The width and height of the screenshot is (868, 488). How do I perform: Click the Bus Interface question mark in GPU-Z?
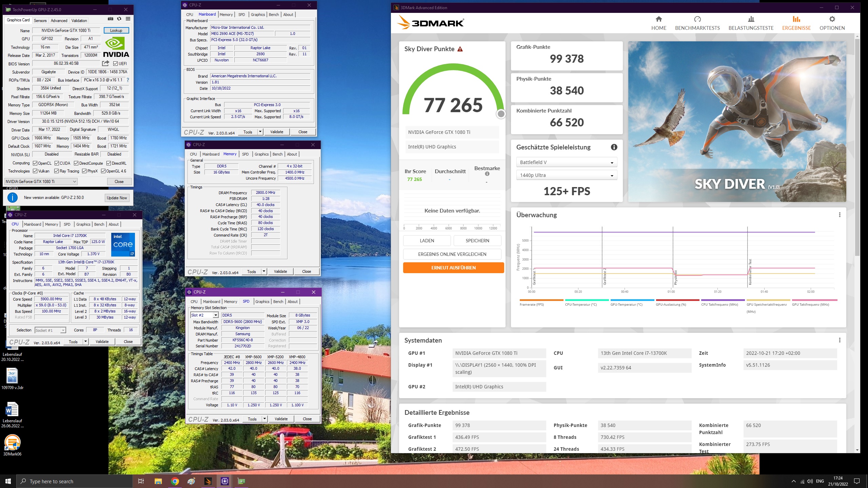127,80
